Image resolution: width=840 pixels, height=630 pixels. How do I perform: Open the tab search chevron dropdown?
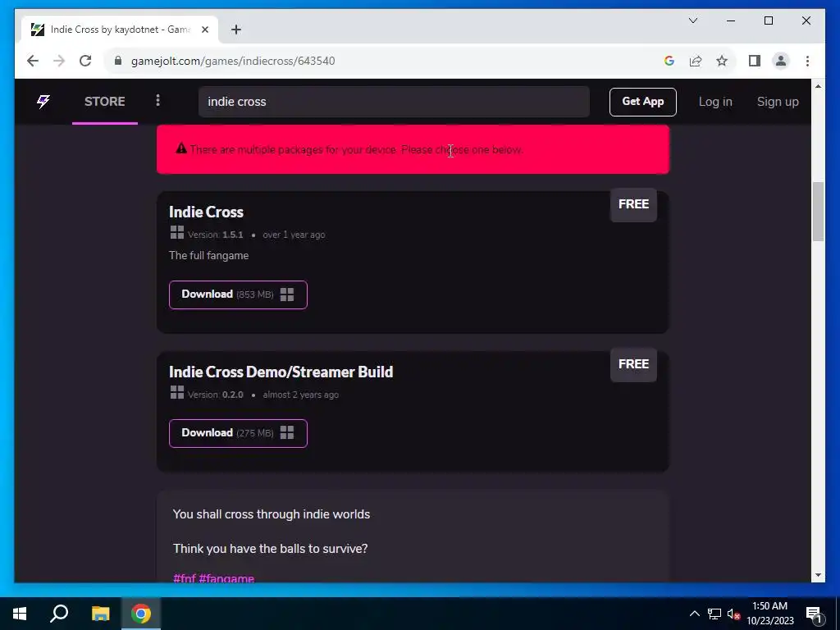pos(692,21)
